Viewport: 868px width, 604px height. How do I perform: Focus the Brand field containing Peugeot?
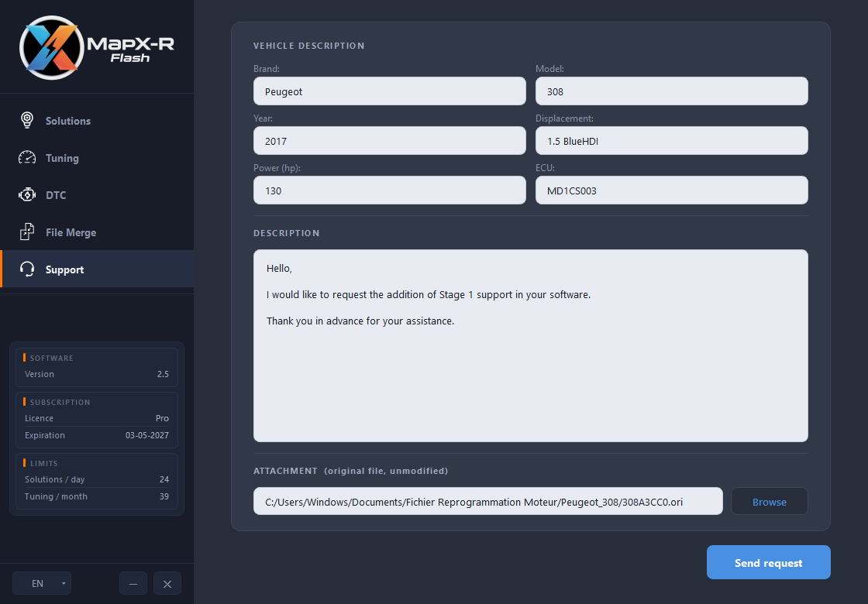tap(390, 91)
